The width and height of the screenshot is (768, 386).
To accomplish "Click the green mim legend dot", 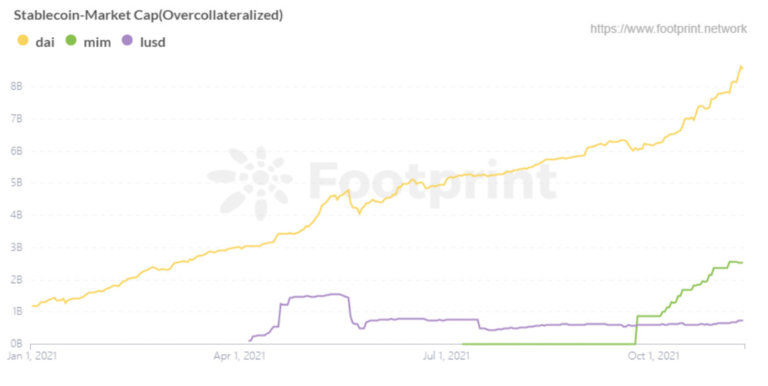I will [x=71, y=40].
